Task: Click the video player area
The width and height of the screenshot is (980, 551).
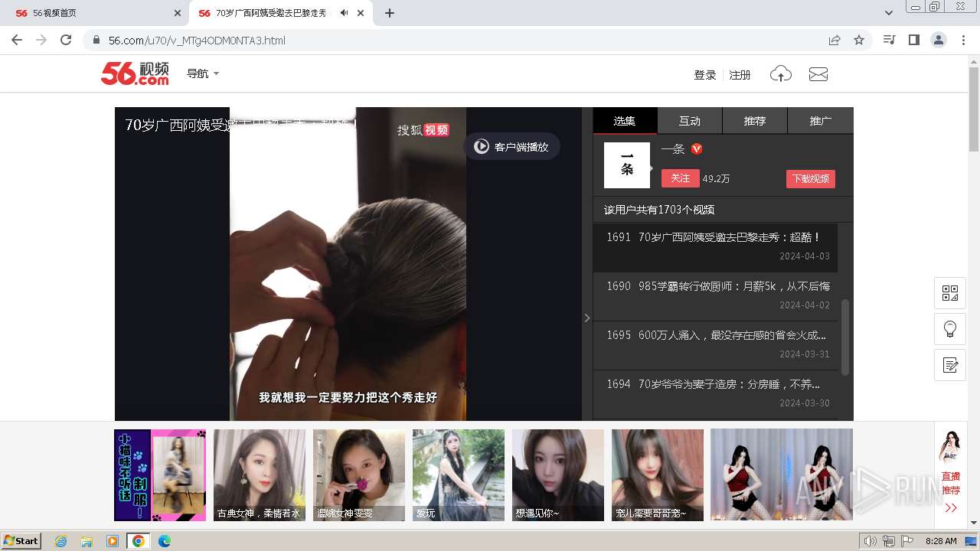Action: [x=348, y=264]
